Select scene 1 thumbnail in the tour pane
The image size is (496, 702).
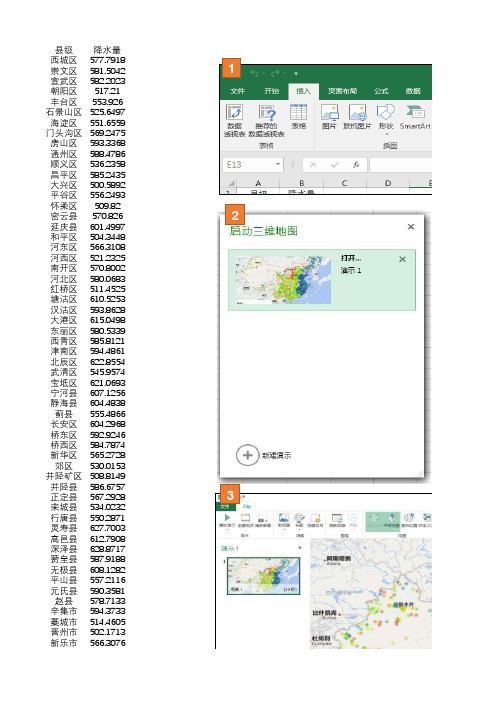[x=263, y=575]
